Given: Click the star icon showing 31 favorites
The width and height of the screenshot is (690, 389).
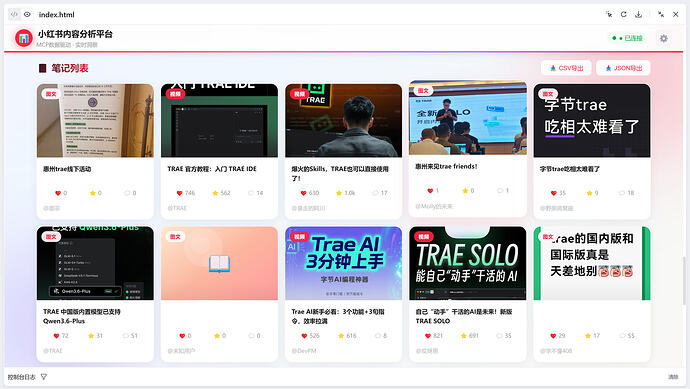Looking at the screenshot, I should tap(91, 336).
